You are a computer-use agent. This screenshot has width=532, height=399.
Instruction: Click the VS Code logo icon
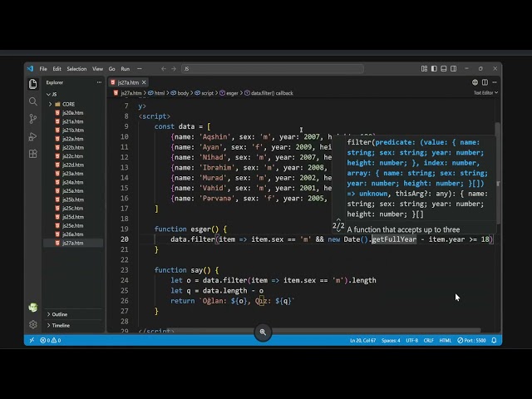coord(31,68)
